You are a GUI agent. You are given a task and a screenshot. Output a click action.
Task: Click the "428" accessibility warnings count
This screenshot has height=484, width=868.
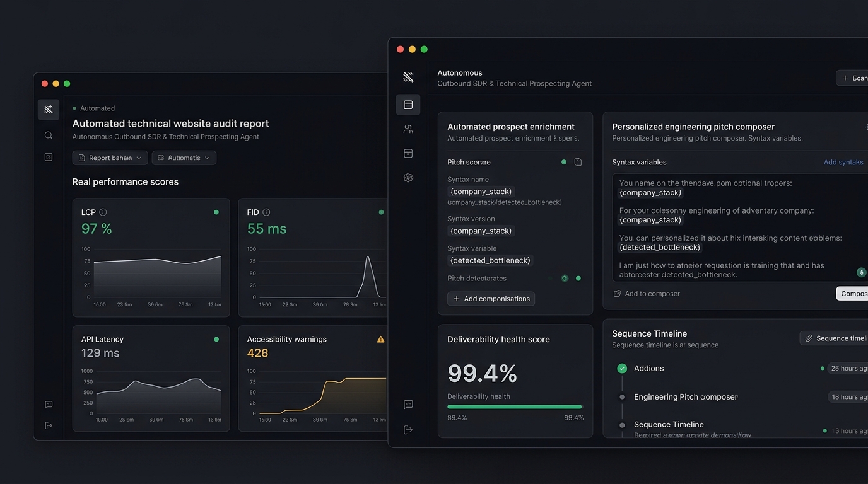point(258,354)
